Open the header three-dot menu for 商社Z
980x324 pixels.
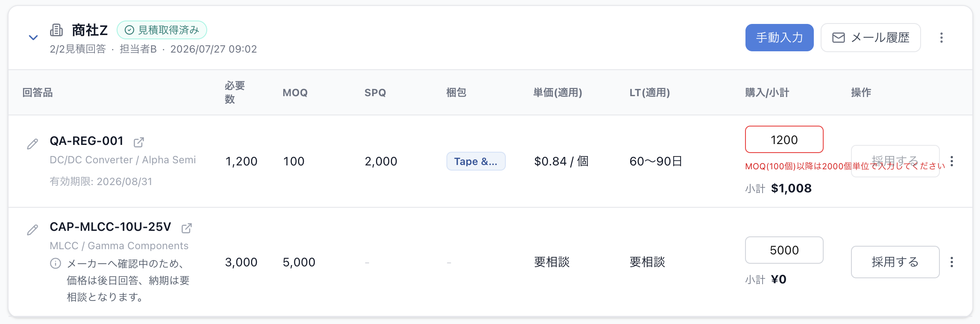point(942,38)
